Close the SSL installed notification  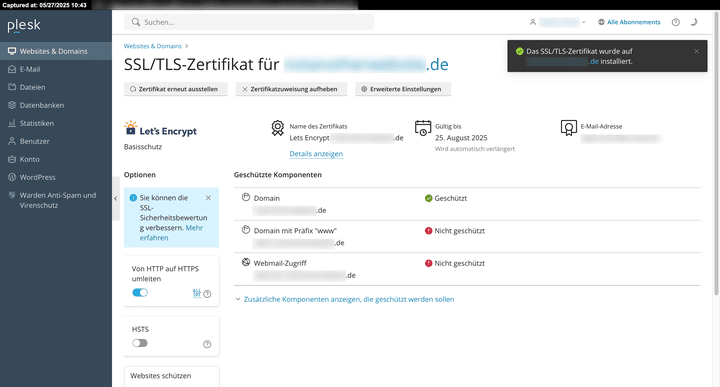697,51
